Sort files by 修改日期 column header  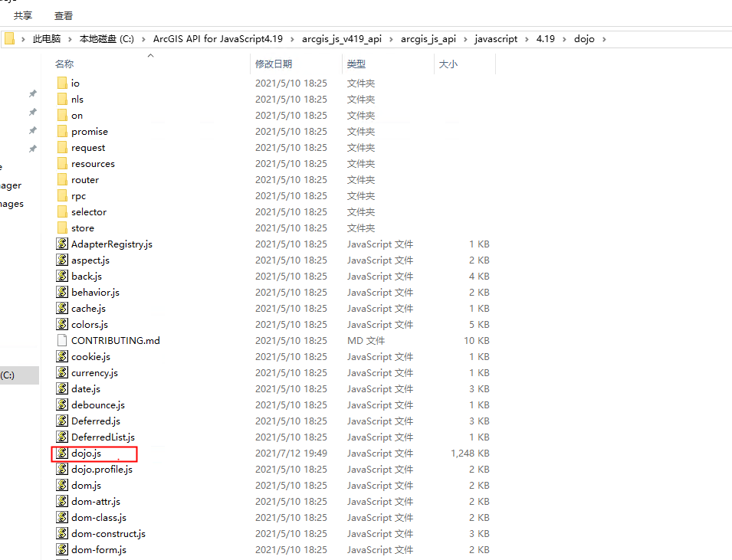click(274, 64)
